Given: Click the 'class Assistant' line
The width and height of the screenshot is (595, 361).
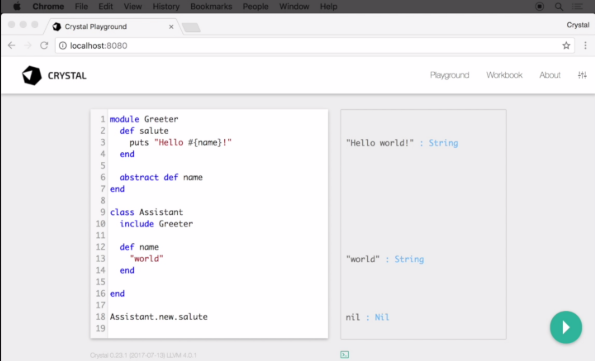Looking at the screenshot, I should click(x=146, y=212).
